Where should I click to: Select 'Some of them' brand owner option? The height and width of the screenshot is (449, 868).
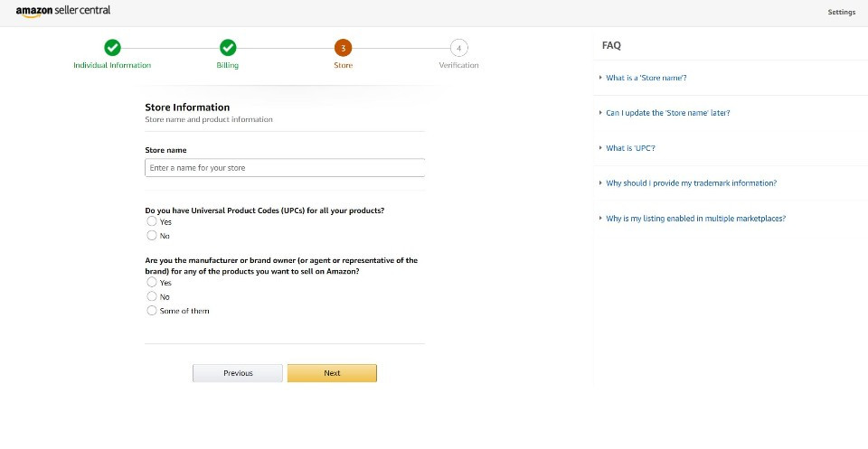(152, 311)
